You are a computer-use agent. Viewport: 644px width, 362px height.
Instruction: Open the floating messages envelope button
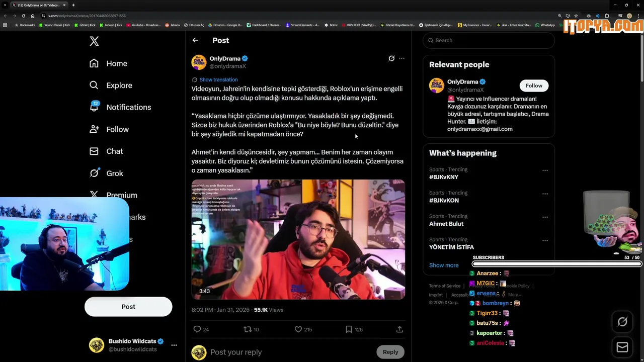point(622,347)
